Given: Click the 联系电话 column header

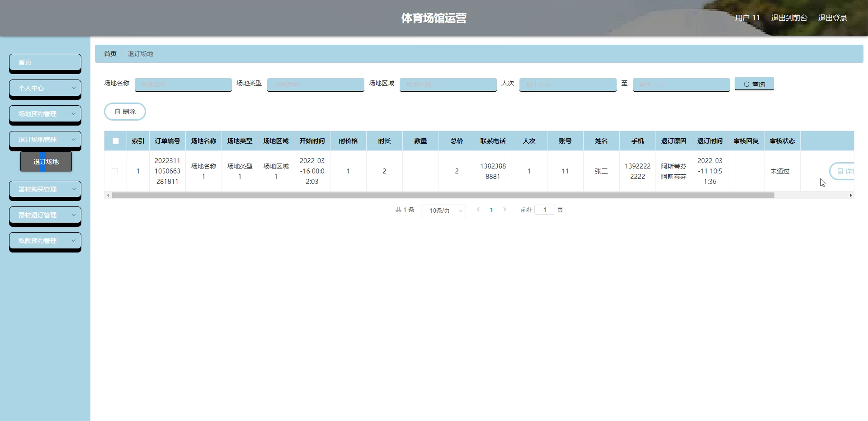Looking at the screenshot, I should pyautogui.click(x=493, y=141).
